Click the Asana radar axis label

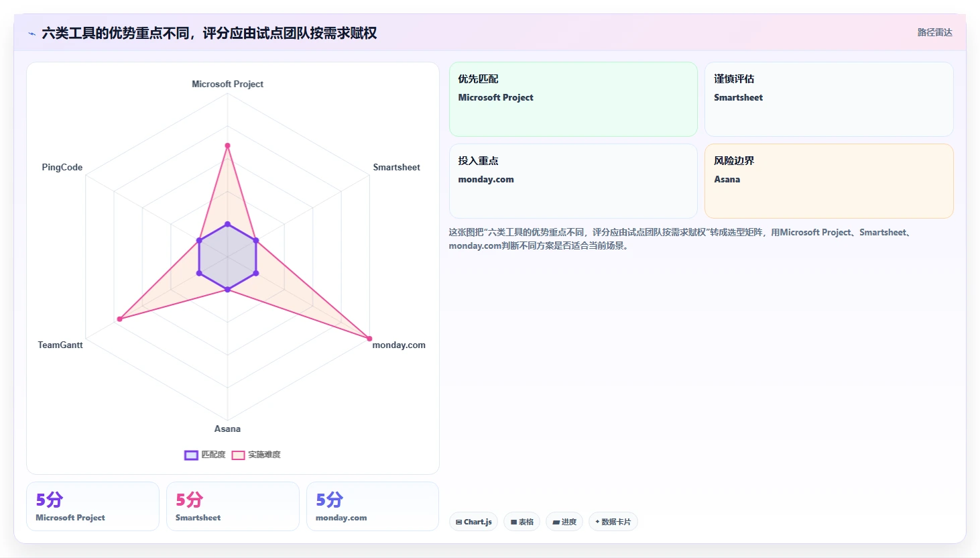[x=227, y=429]
